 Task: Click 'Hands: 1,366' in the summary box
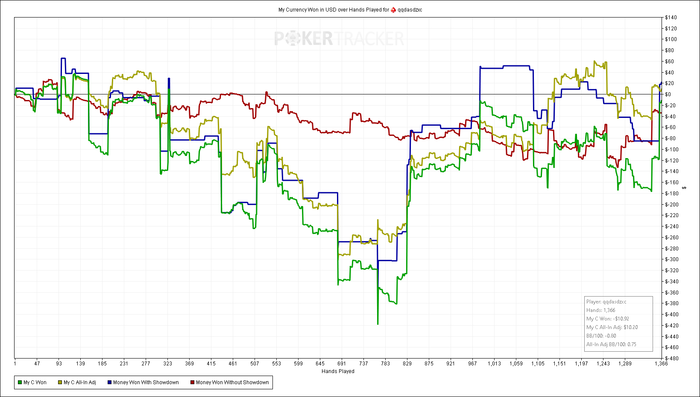click(x=600, y=310)
